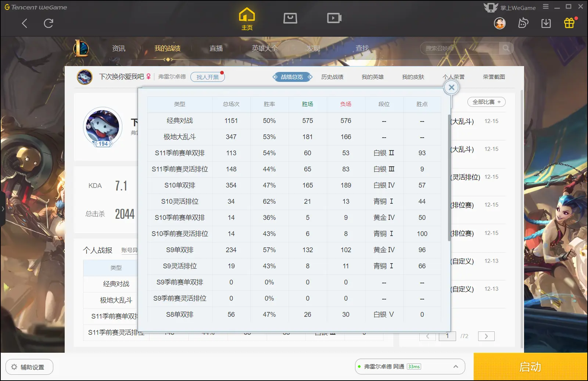Click the female gender icon beside summoner name

coord(148,76)
